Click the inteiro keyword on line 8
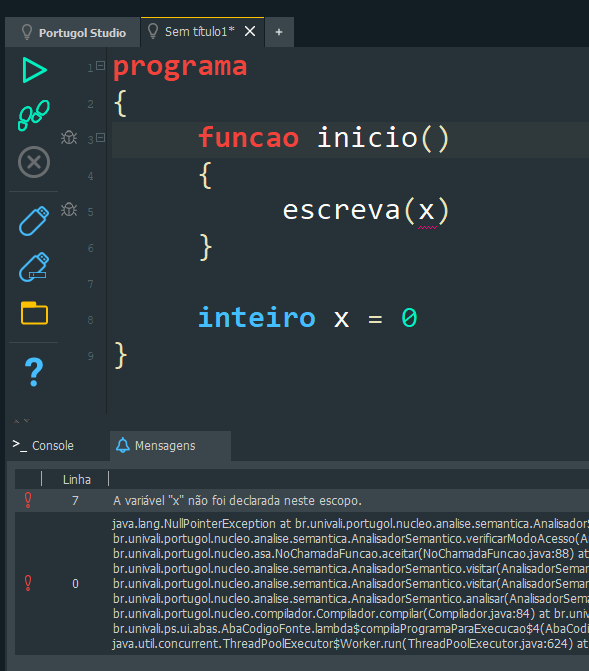Viewport: 589px width, 671px height. click(257, 318)
